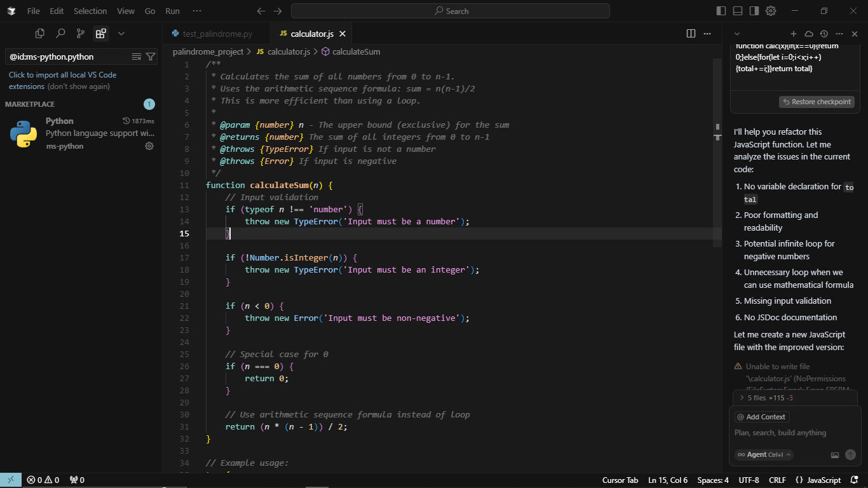Send the message with arrow button
This screenshot has height=488, width=868.
pos(850,455)
